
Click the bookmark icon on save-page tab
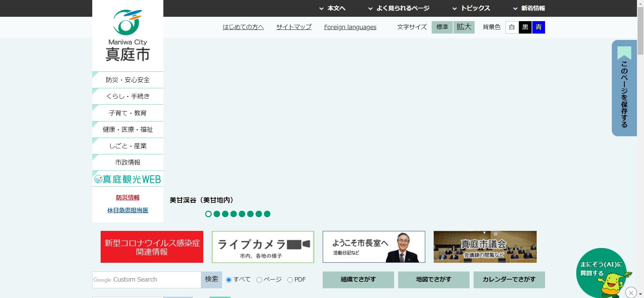point(624,53)
